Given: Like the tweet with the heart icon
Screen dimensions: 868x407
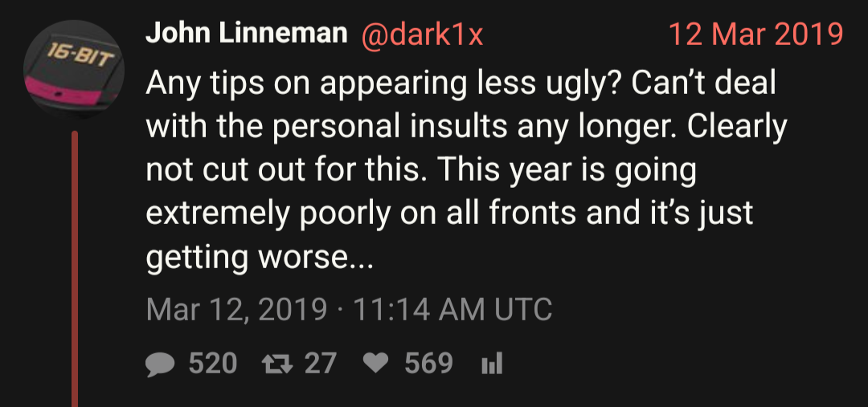Looking at the screenshot, I should coord(375,364).
